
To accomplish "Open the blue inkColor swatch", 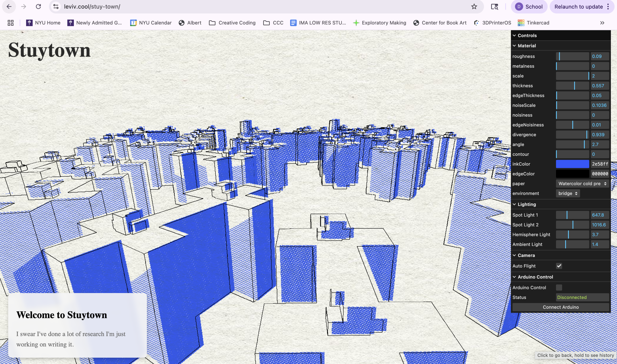I will click(572, 164).
